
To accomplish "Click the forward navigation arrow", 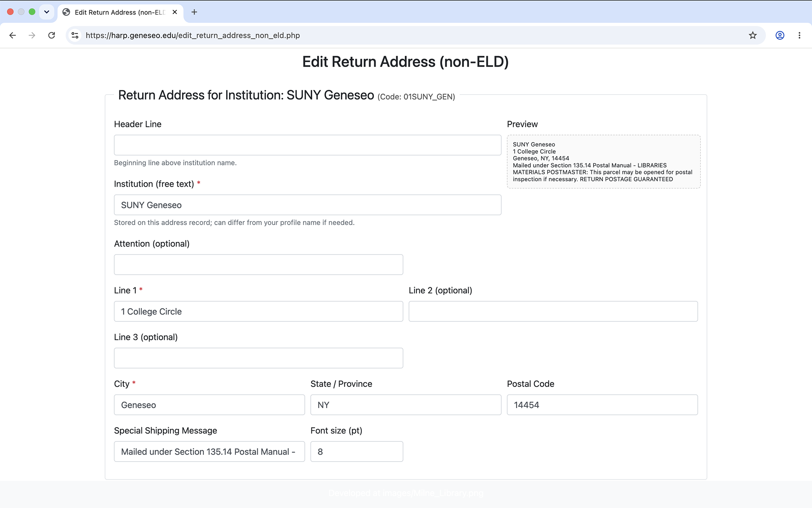I will (32, 35).
